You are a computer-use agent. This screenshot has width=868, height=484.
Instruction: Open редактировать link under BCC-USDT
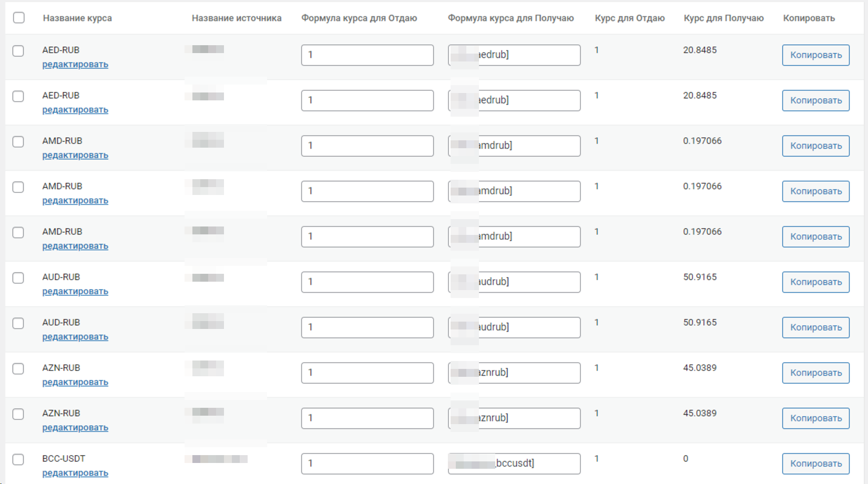[x=75, y=473]
